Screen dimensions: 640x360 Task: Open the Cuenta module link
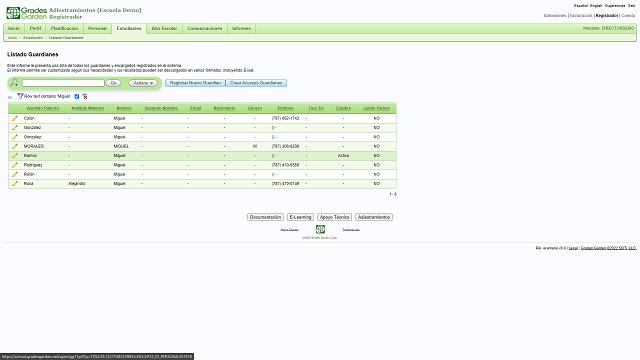click(x=628, y=16)
